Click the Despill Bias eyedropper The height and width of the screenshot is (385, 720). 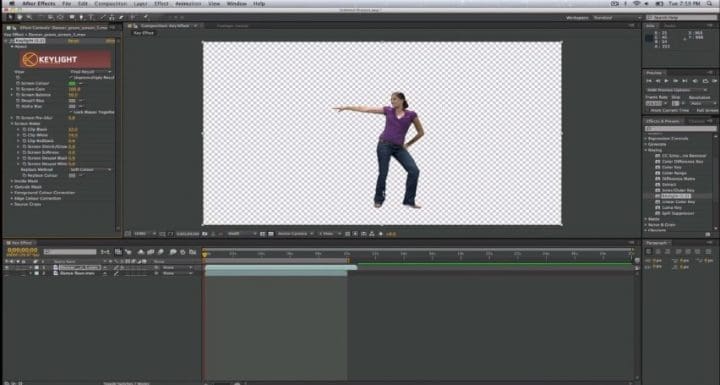[x=81, y=100]
